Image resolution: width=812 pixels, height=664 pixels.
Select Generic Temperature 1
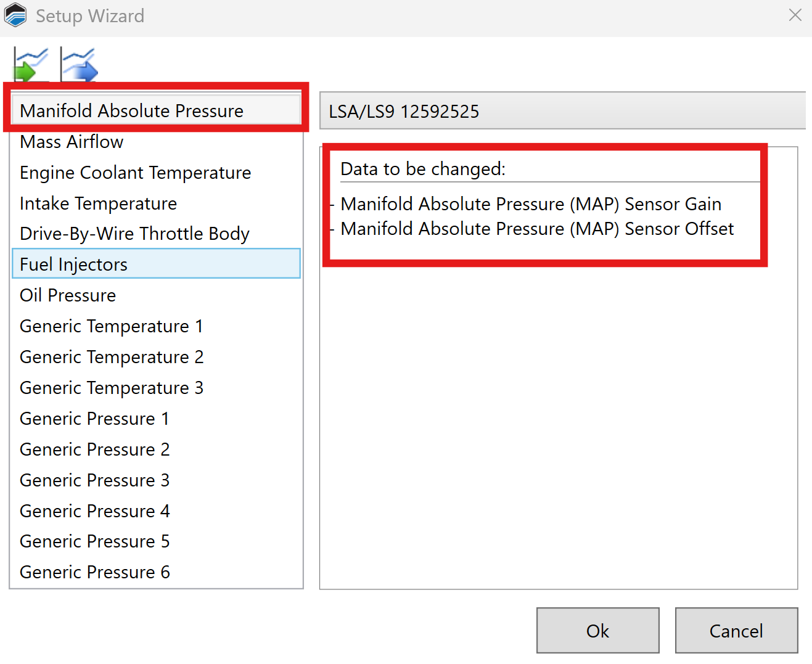point(111,326)
